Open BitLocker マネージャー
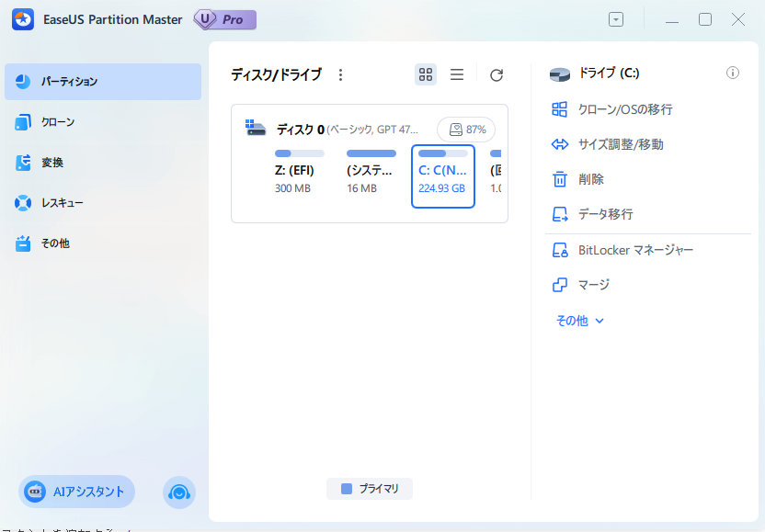 627,249
